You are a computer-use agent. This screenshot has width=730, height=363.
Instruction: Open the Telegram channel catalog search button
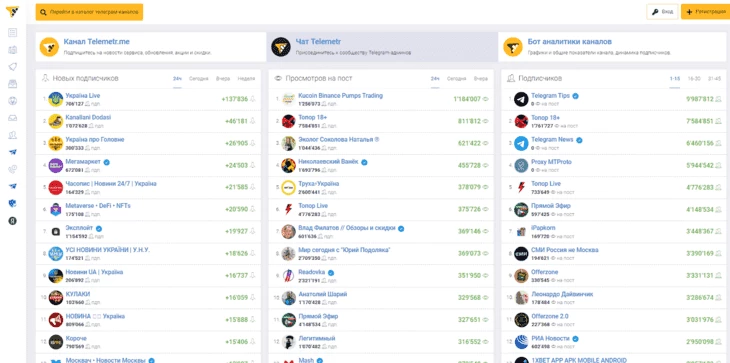[89, 12]
